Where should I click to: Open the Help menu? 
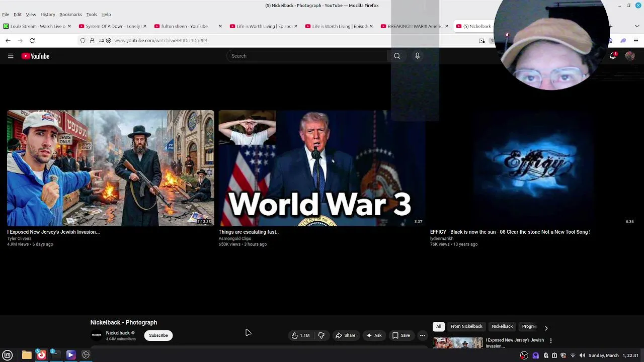[106, 15]
